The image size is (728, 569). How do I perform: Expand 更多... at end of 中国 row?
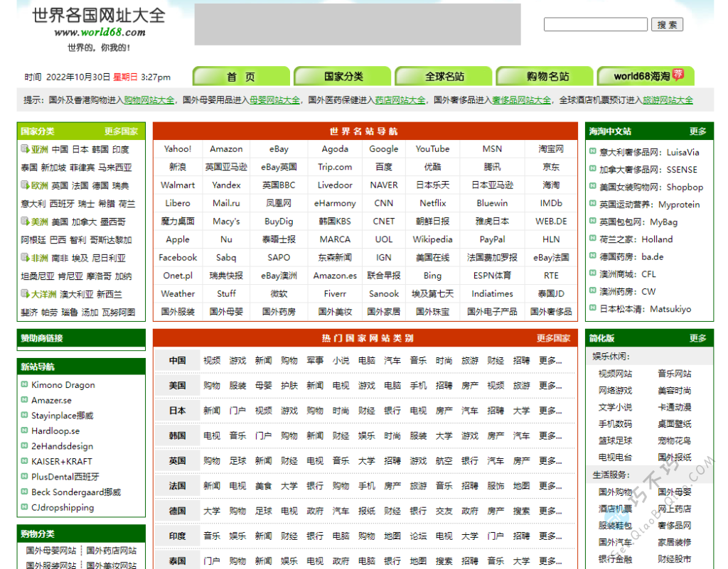[550, 361]
